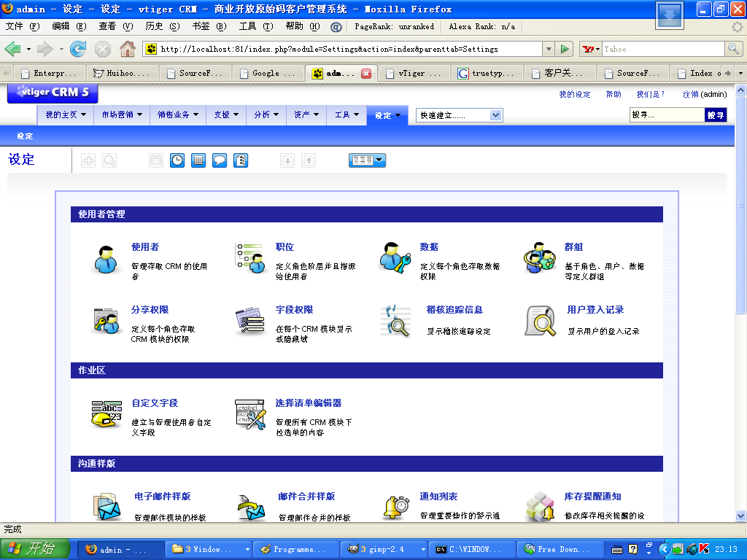Reload the page with the refresh button
Screen dimensions: 747x560
(78, 49)
